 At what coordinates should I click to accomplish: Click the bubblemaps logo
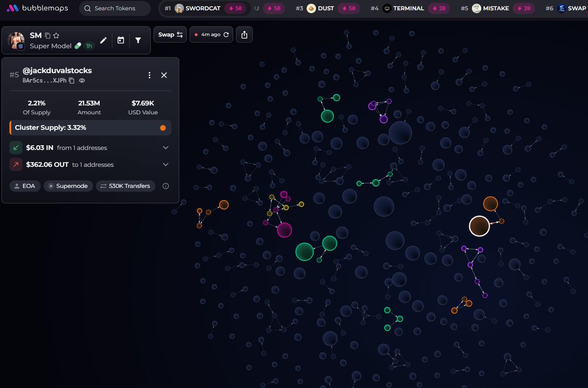37,8
